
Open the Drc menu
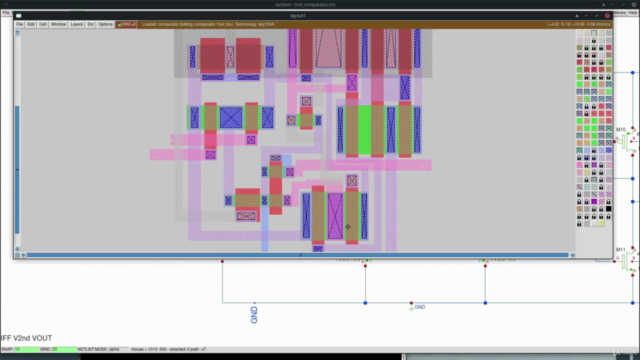(91, 24)
